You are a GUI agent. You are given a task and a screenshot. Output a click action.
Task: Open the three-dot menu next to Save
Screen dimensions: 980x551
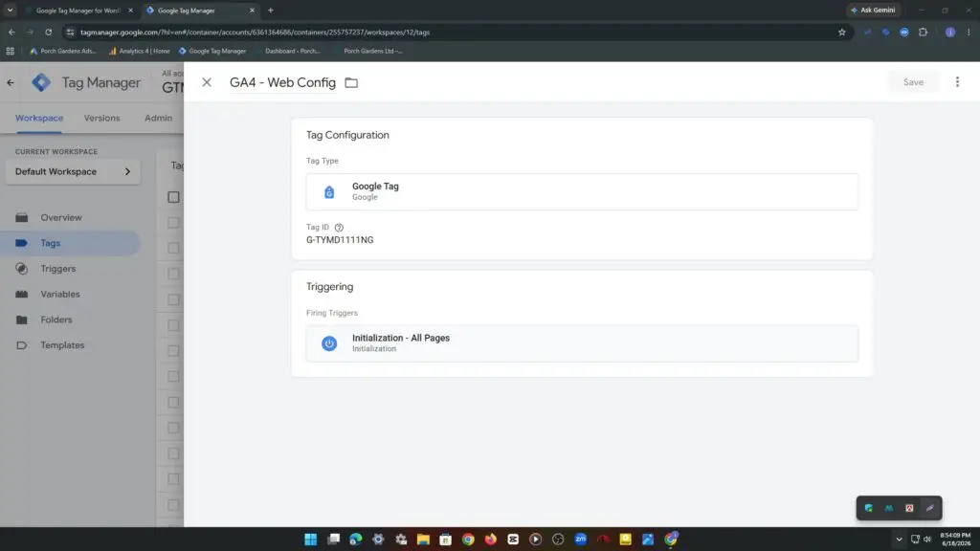(957, 82)
